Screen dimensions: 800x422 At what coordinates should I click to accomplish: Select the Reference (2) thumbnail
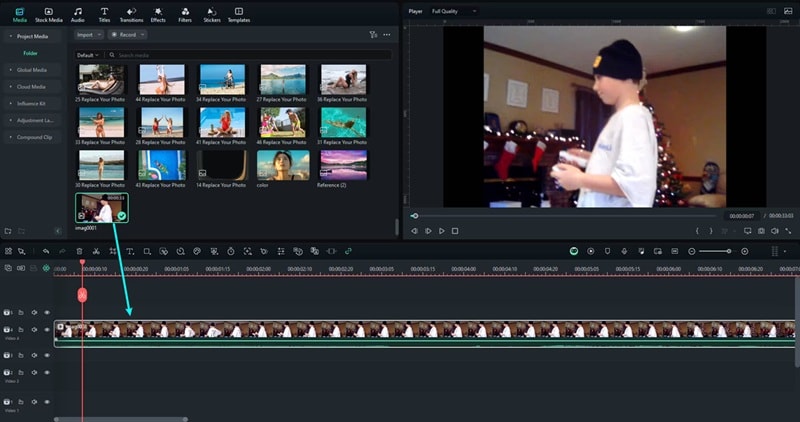coord(343,165)
